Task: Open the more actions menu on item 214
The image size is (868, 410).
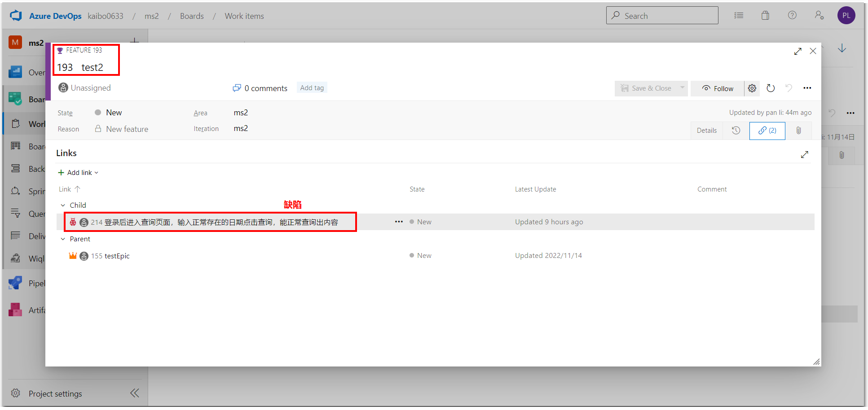Action: tap(399, 222)
